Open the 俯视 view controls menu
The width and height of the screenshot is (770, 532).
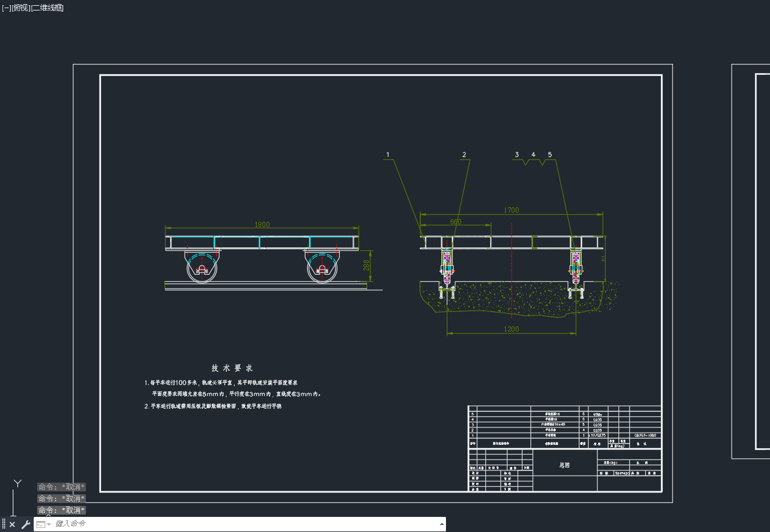[20, 8]
